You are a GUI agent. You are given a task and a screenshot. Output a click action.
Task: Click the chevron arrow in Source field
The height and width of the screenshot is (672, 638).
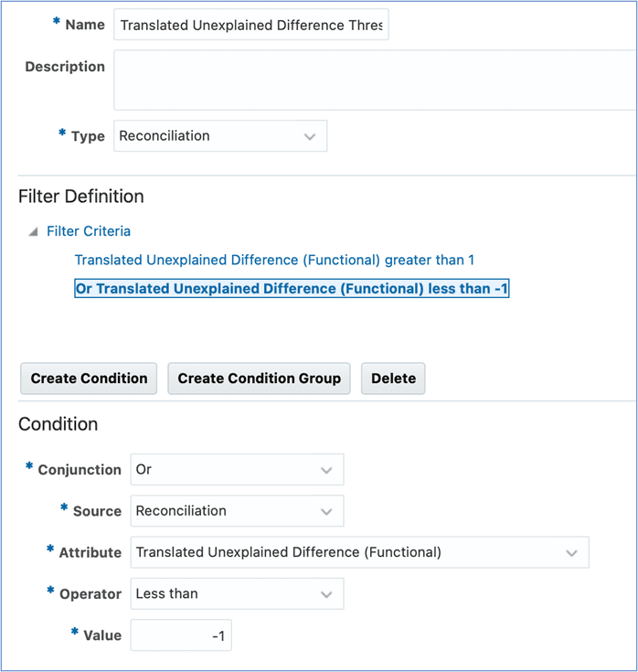pyautogui.click(x=326, y=512)
